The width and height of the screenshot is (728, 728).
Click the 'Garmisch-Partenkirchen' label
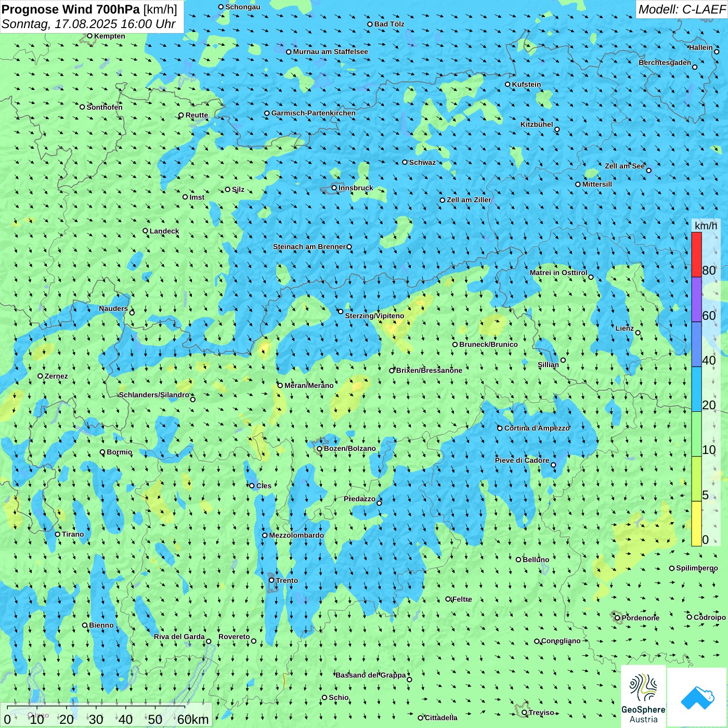click(x=314, y=113)
